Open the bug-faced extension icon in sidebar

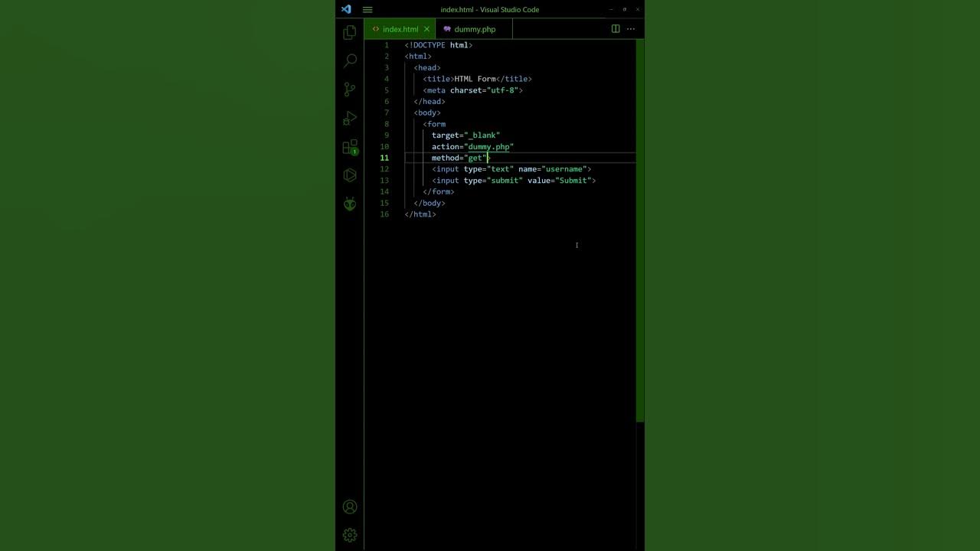(350, 204)
